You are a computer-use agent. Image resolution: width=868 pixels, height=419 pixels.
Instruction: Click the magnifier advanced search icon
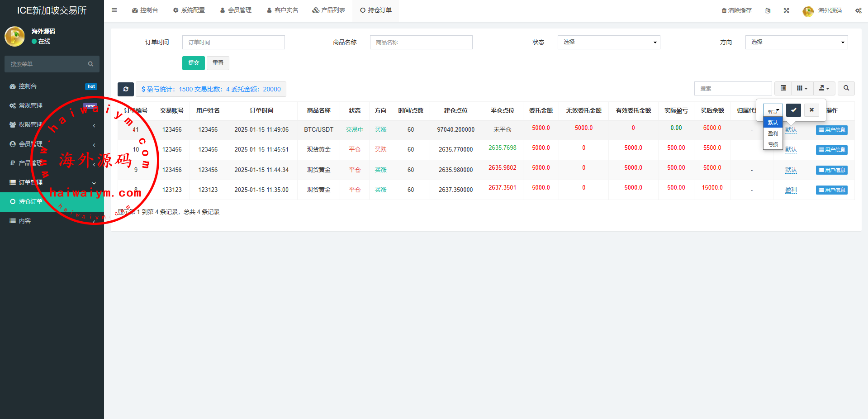pos(846,88)
